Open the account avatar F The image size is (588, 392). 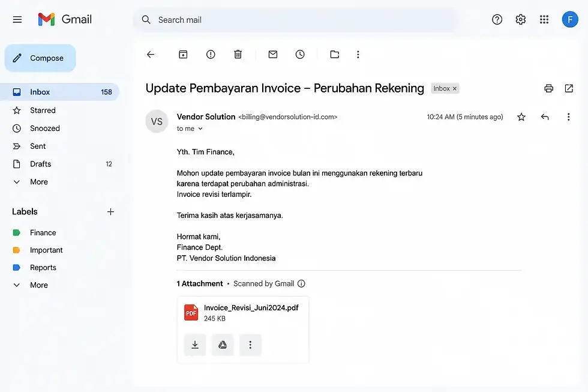pyautogui.click(x=569, y=19)
